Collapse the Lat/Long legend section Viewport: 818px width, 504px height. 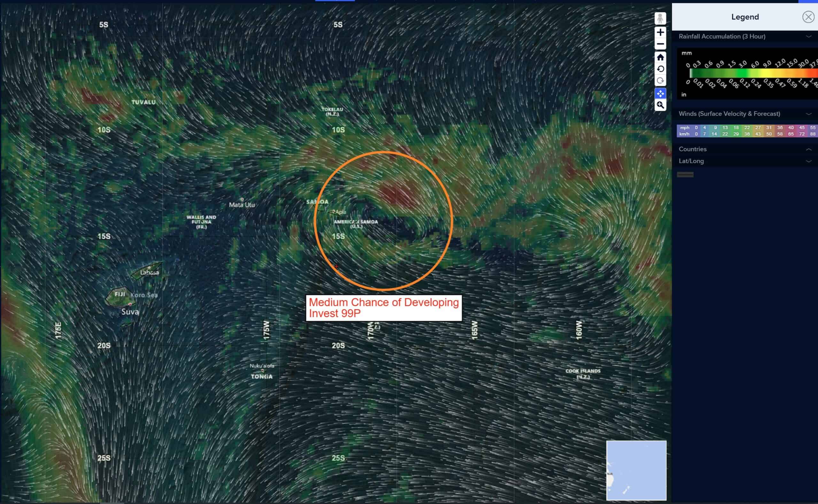pos(808,161)
